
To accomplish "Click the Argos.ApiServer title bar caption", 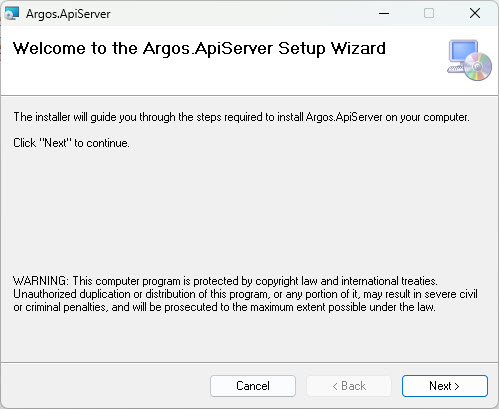I will point(68,14).
